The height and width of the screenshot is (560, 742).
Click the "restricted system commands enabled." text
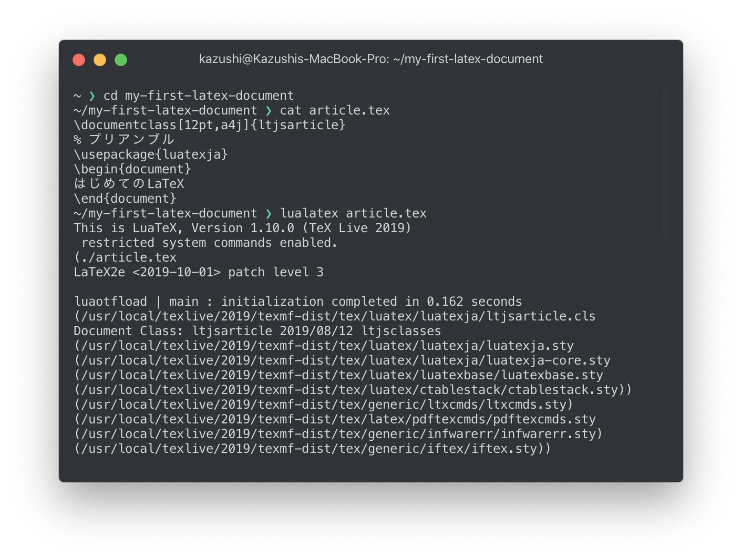click(209, 243)
